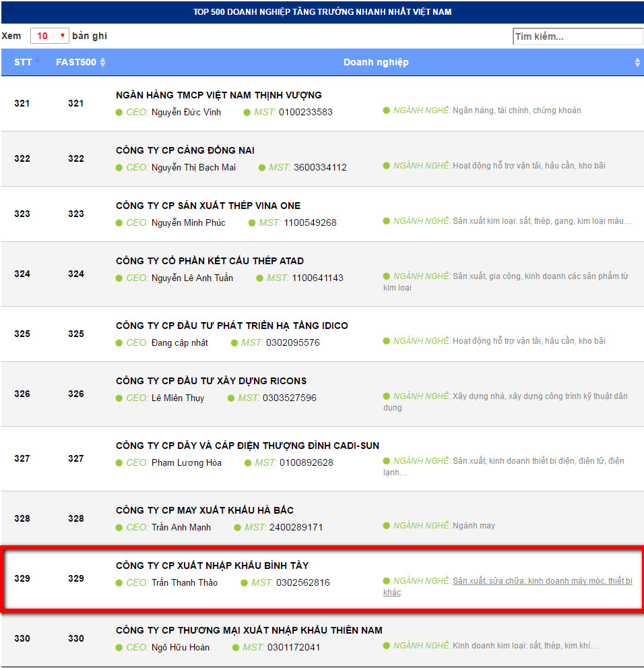
Task: Click the Doanh nghiệp column header text
Action: click(x=376, y=62)
